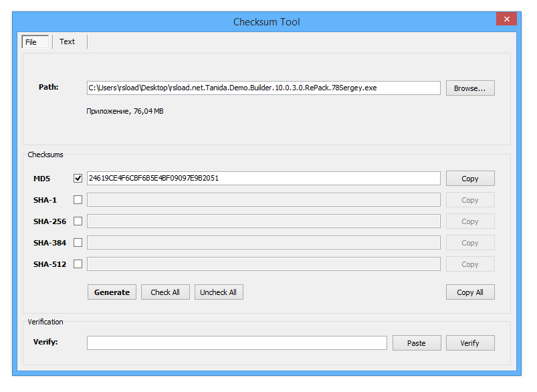
Task: Click the Uncheck All button
Action: coord(219,292)
